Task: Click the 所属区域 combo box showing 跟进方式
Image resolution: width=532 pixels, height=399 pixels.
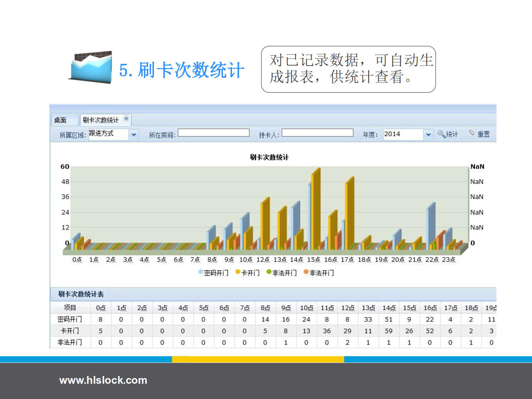Action: [x=108, y=134]
